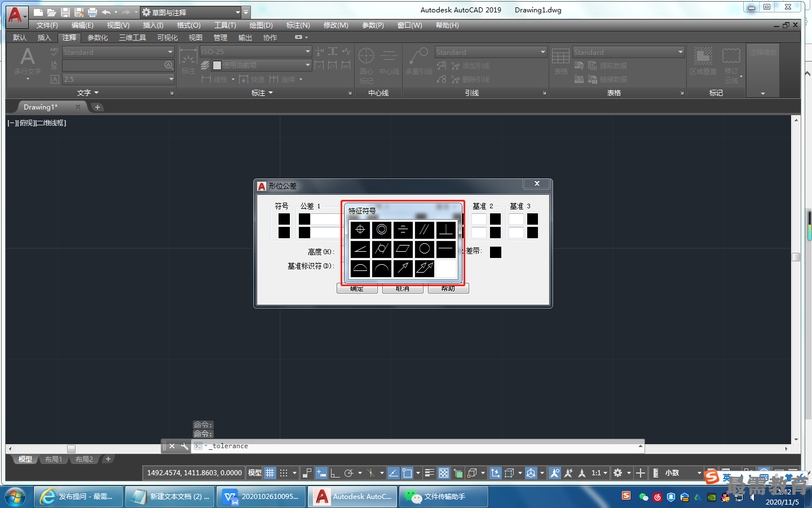The image size is (812, 508).
Task: Switch to the 三维工具 ribbon tab
Action: (x=133, y=38)
